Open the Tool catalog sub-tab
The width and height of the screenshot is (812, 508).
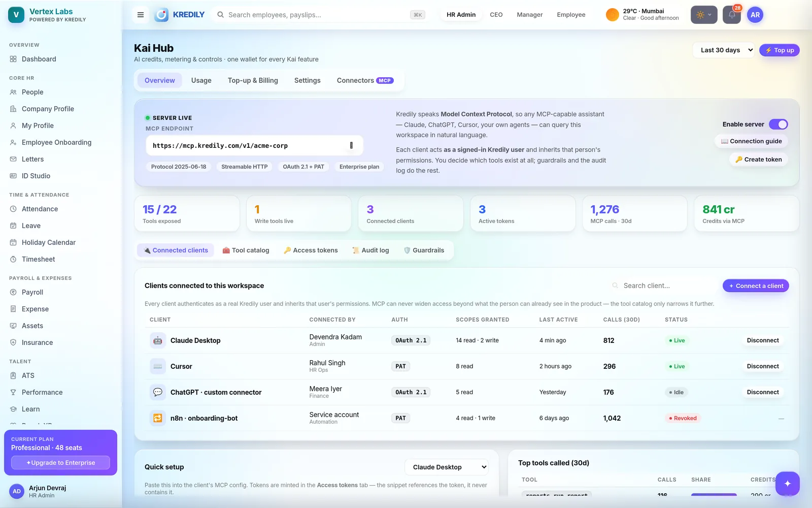246,250
